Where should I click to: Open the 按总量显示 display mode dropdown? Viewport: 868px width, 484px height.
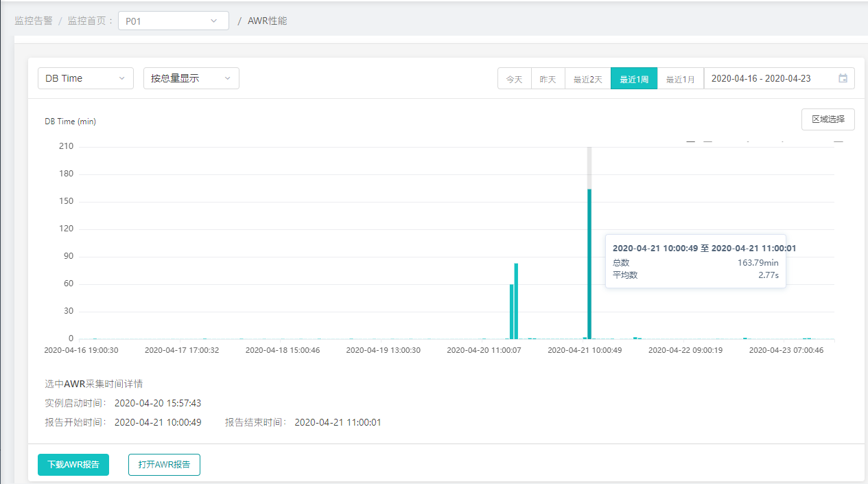(191, 78)
